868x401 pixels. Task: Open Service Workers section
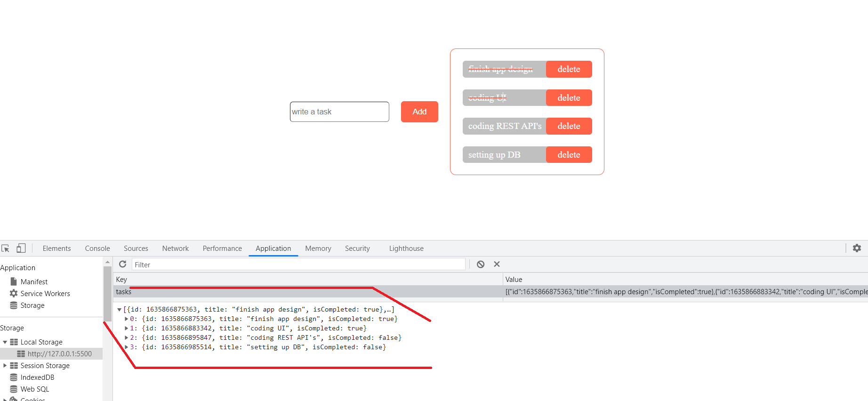(45, 293)
